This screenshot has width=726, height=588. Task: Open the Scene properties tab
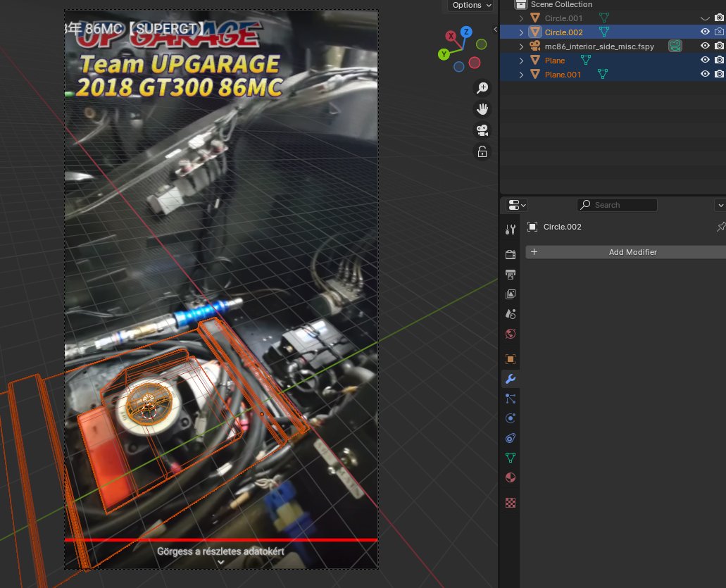pyautogui.click(x=511, y=314)
